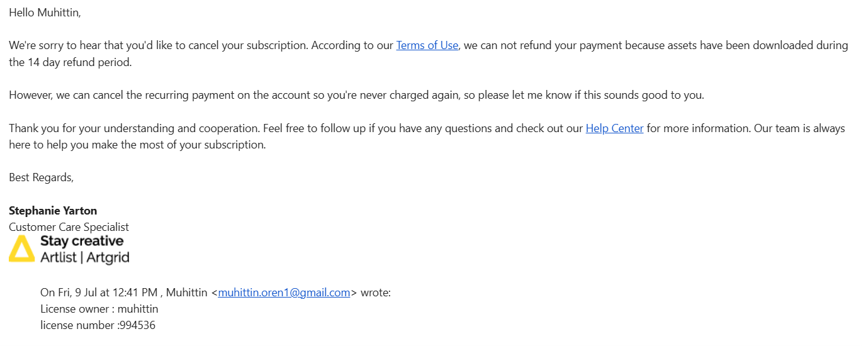The image size is (868, 346).
Task: Click the word Artgrid in the signature
Action: (x=108, y=257)
